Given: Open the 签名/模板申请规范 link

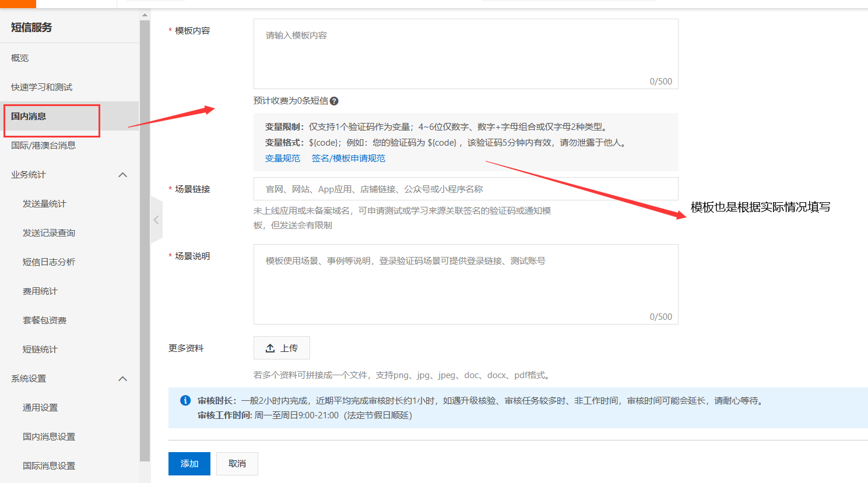Looking at the screenshot, I should point(349,158).
